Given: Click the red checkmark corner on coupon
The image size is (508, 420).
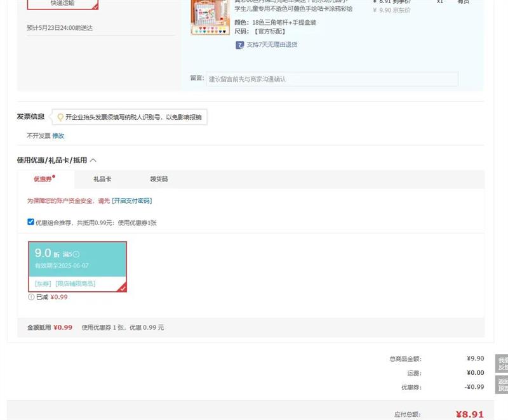Looking at the screenshot, I should click(123, 288).
